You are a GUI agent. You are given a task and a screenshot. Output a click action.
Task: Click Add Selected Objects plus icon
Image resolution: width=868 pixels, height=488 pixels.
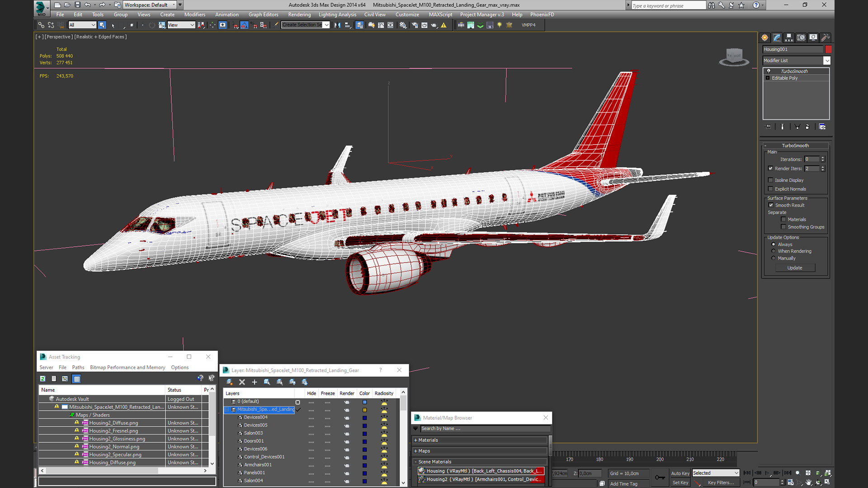[255, 382]
